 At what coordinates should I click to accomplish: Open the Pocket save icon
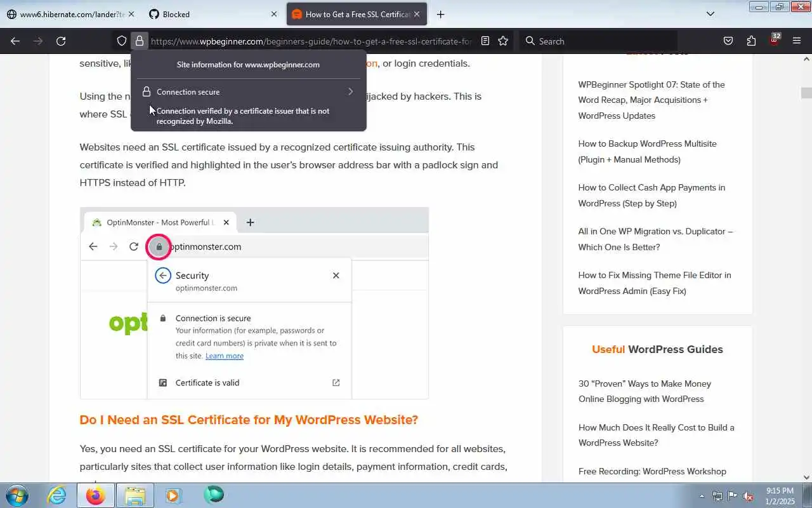coord(728,41)
